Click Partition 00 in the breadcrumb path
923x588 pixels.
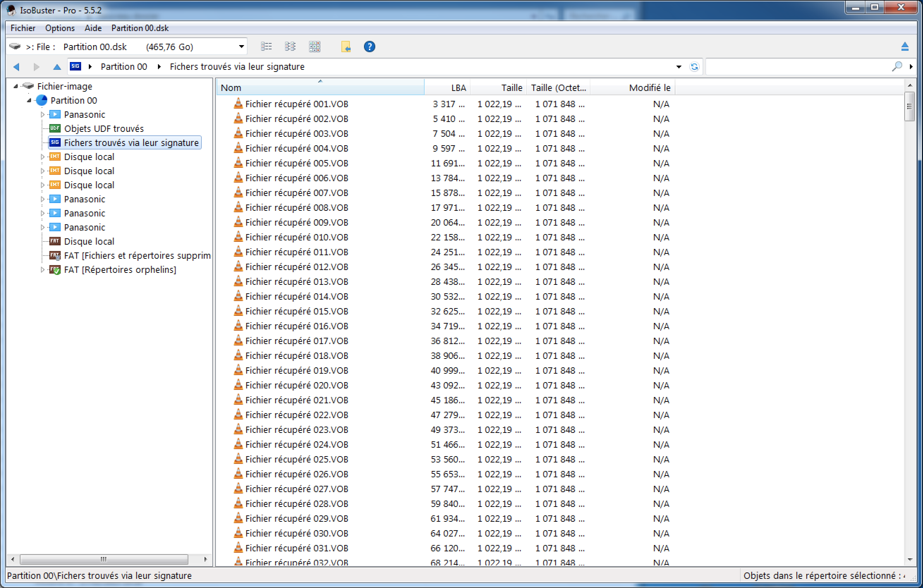pyautogui.click(x=124, y=67)
